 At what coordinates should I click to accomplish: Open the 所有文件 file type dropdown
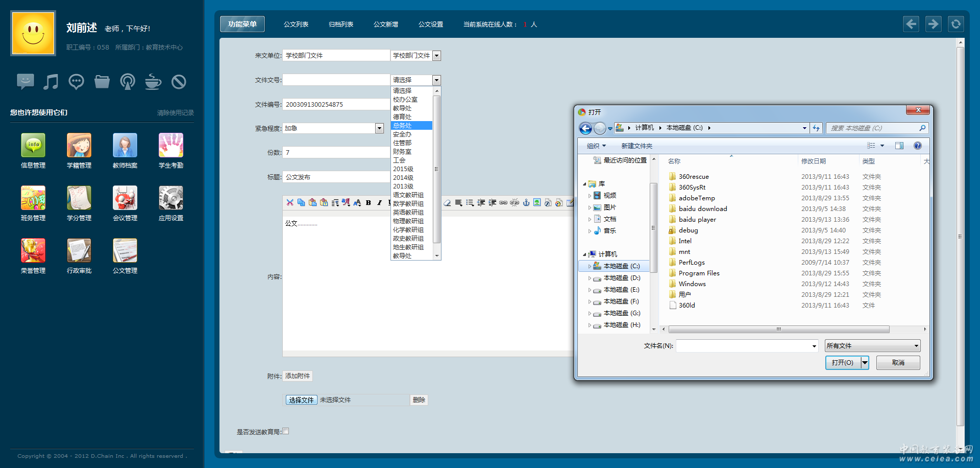(872, 346)
